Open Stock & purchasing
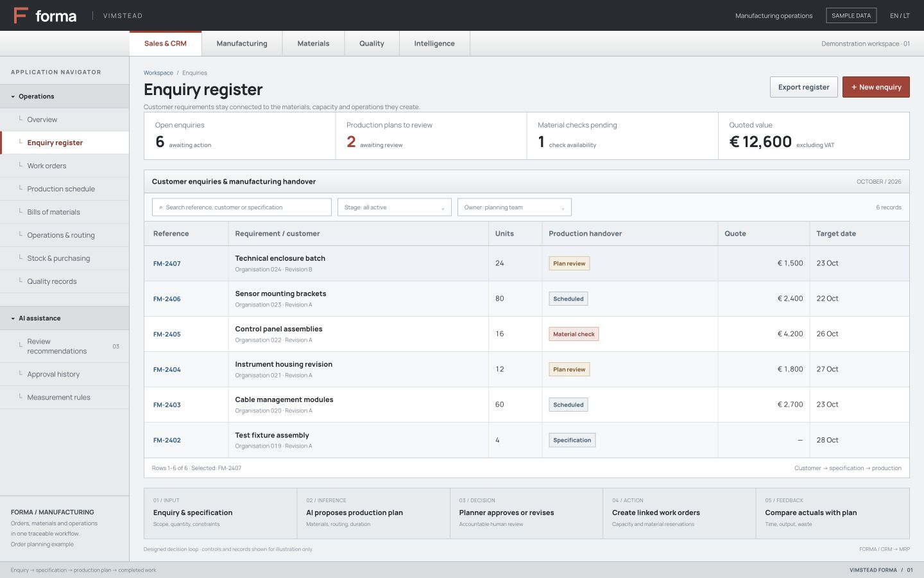924x578 pixels. (x=64, y=258)
